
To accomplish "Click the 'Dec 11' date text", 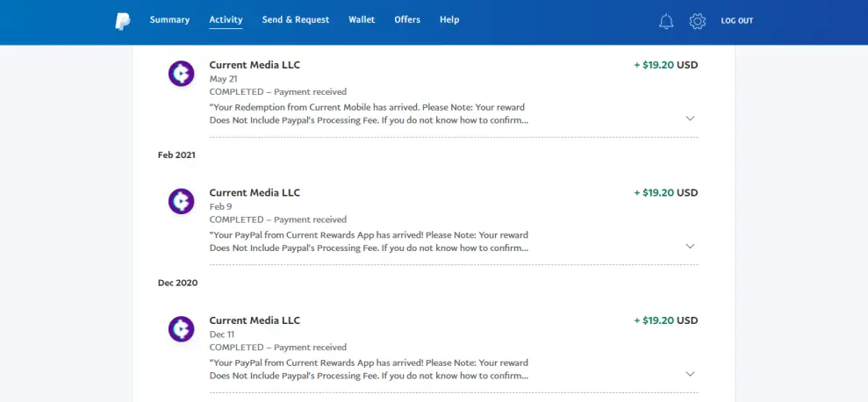I will [x=222, y=335].
